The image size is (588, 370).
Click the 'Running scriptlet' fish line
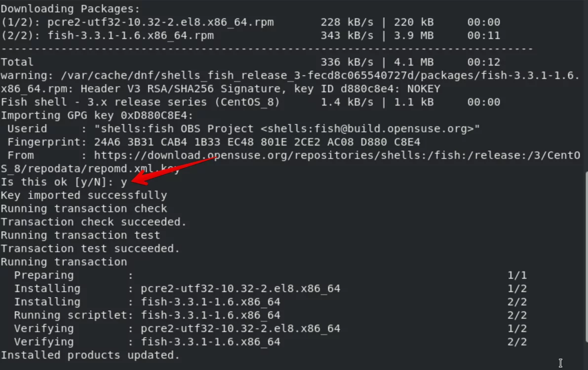(270, 315)
